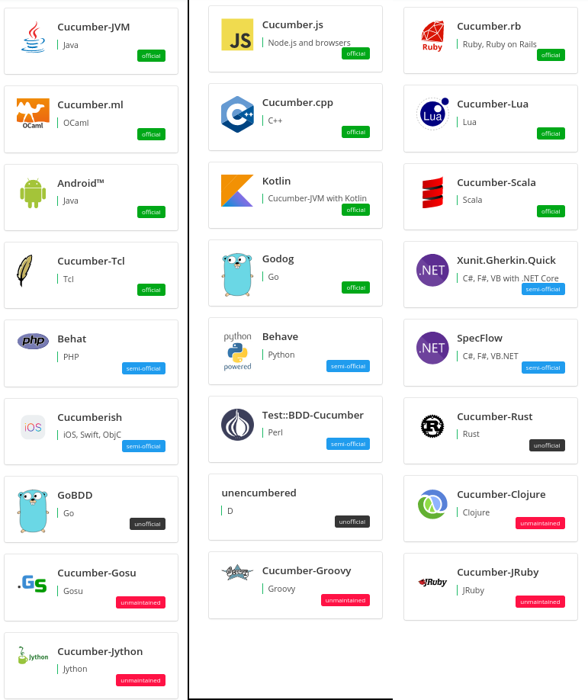Click the Android™ card title
The image size is (588, 700).
(x=81, y=183)
